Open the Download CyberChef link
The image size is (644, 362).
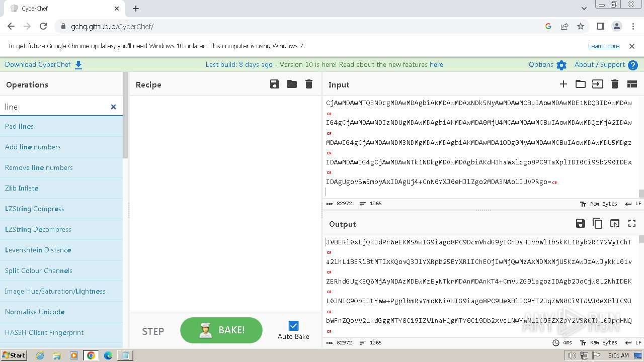(38, 64)
